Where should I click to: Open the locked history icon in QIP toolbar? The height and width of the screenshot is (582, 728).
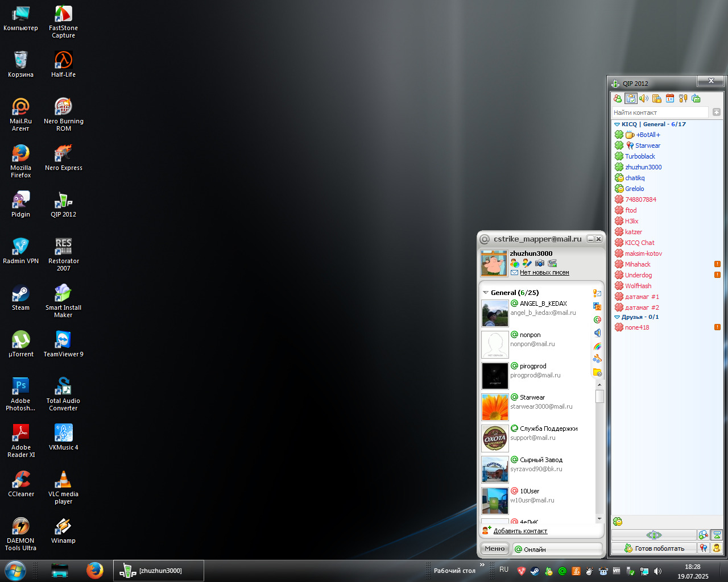[x=657, y=98]
